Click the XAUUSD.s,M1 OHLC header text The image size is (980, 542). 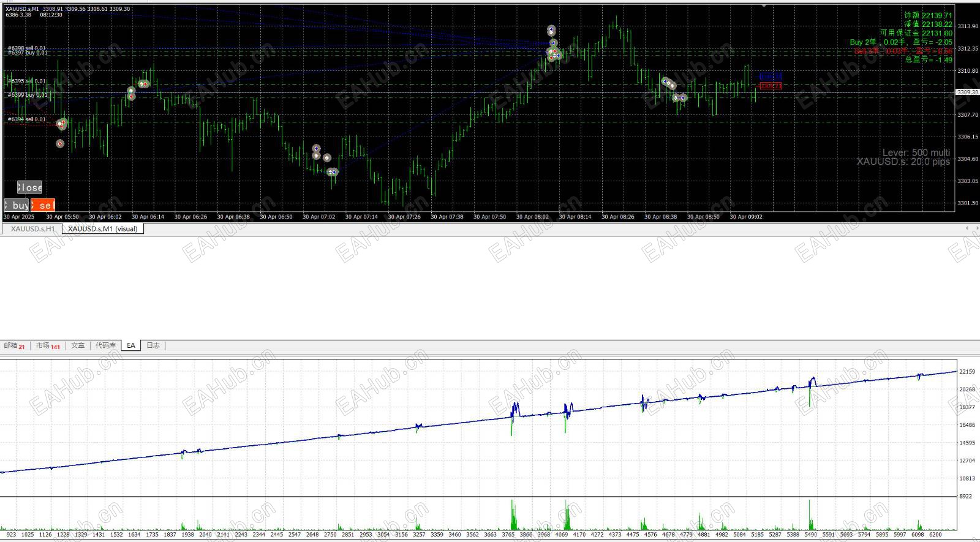coord(67,9)
